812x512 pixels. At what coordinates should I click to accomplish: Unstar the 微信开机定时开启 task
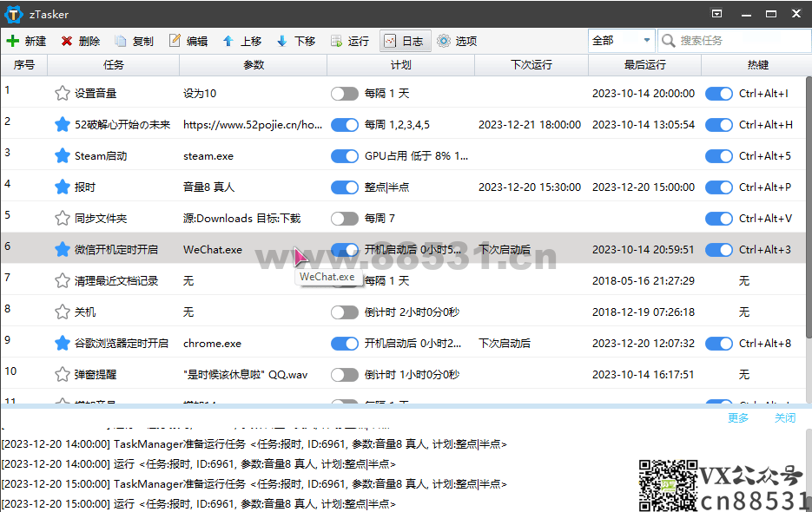tap(63, 250)
